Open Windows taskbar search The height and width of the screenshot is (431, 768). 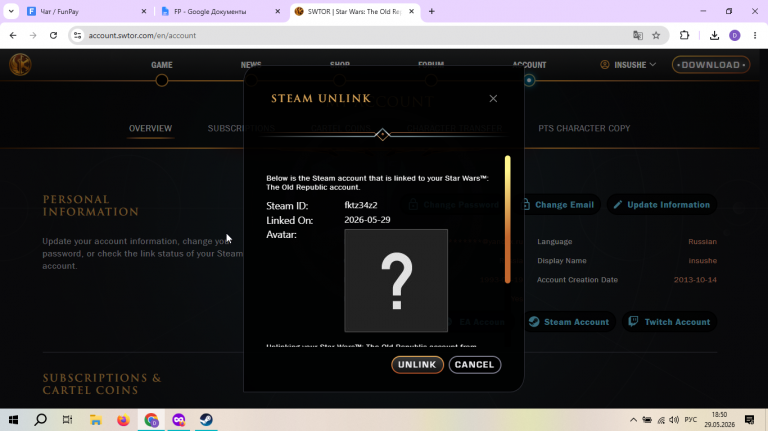[x=41, y=420]
